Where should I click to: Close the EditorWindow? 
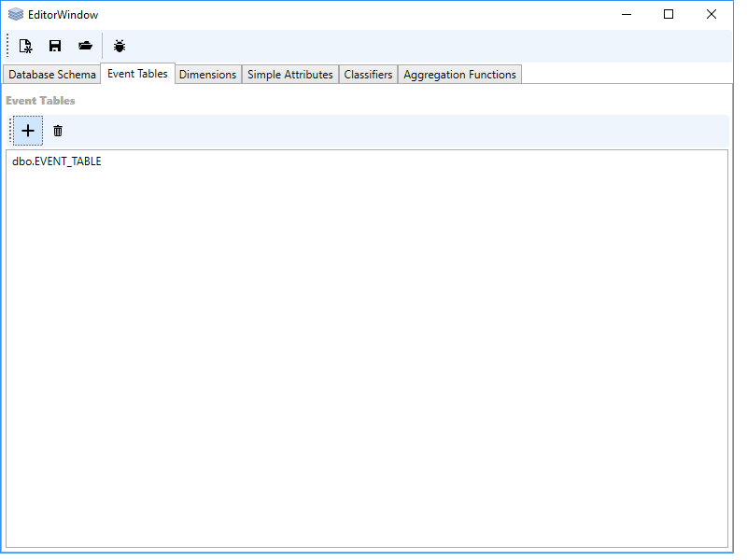point(712,14)
